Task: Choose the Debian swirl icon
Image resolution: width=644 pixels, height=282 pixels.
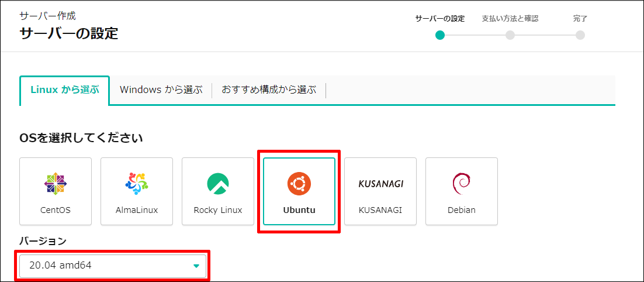Action: point(462,184)
